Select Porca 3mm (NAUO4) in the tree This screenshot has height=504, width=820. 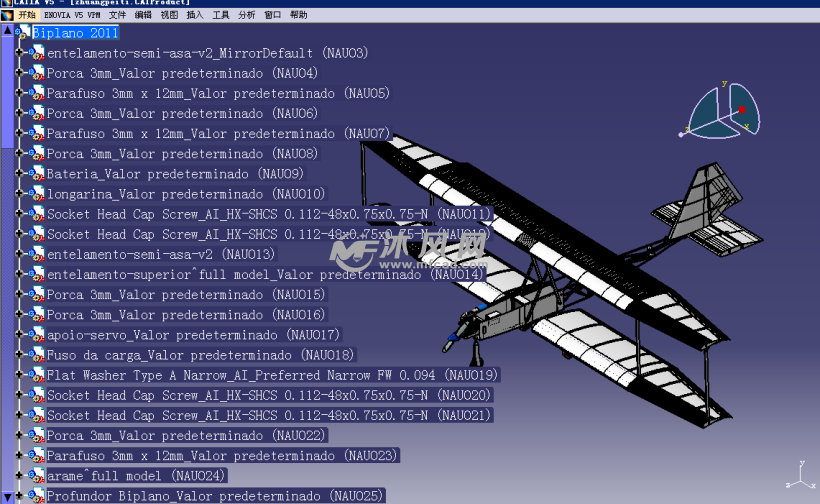pos(182,73)
